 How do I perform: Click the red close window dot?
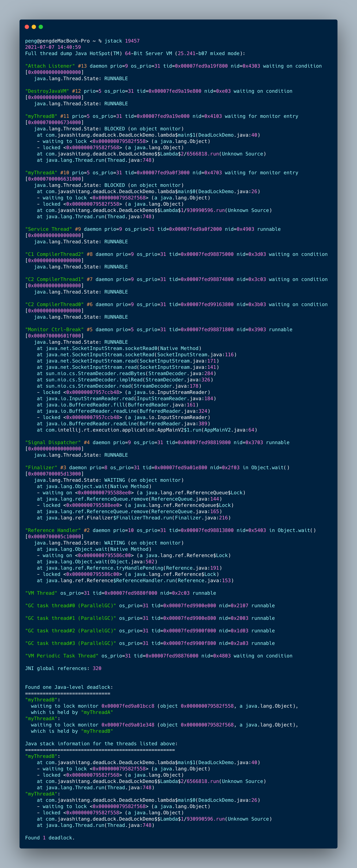(27, 27)
